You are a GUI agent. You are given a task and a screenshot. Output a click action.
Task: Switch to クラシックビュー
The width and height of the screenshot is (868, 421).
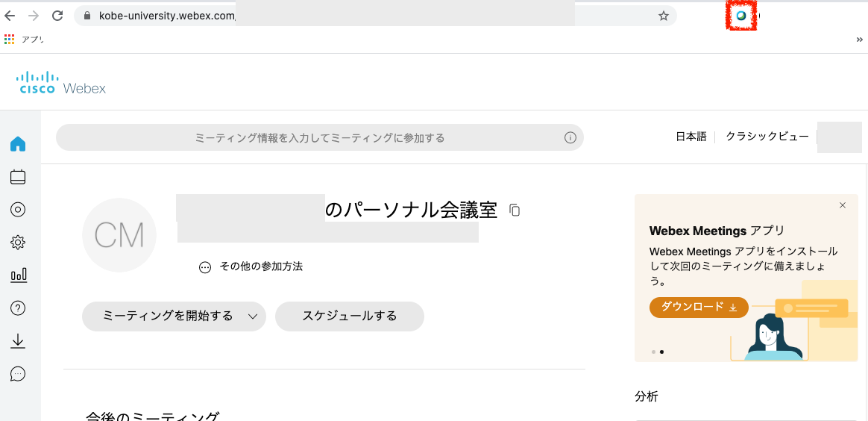coord(767,137)
